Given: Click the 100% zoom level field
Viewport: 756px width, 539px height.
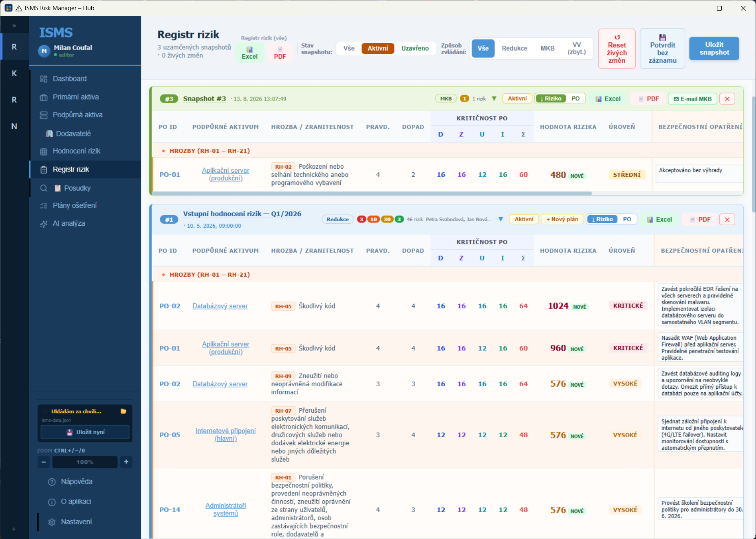Looking at the screenshot, I should (85, 462).
